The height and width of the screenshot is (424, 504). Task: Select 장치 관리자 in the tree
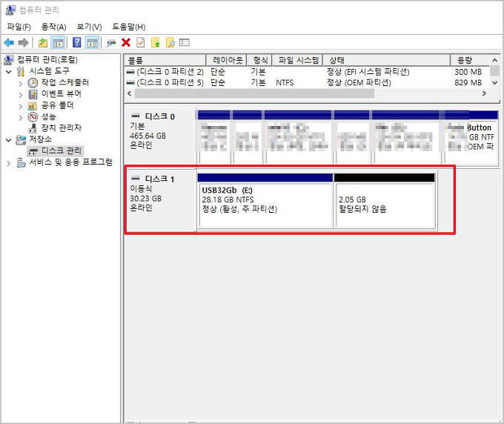click(x=61, y=128)
